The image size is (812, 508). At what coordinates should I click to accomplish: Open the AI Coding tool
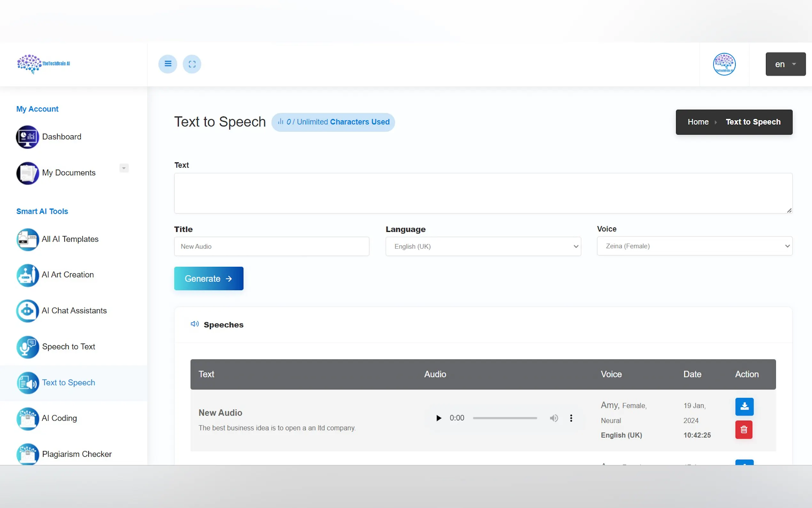[59, 418]
